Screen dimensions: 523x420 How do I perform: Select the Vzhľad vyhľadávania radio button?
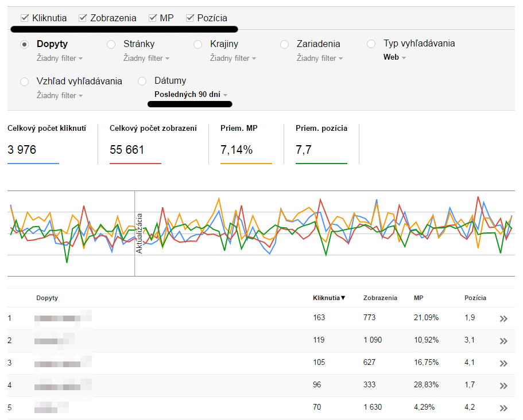point(24,81)
